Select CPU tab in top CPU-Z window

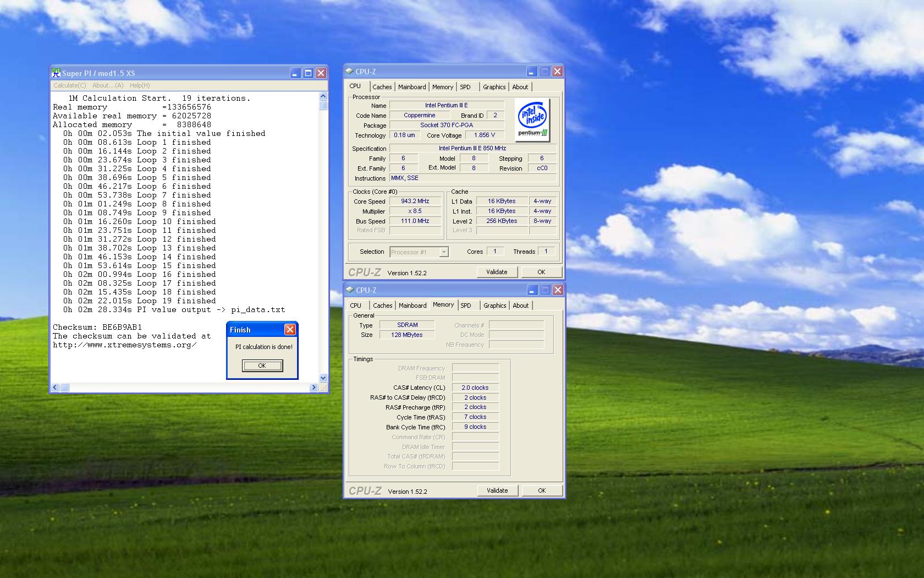click(x=355, y=86)
